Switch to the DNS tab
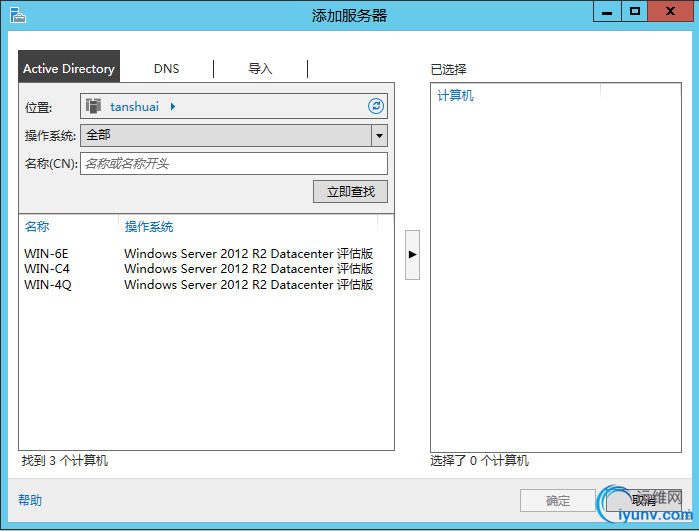Screen dimensions: 699x531 (166, 69)
